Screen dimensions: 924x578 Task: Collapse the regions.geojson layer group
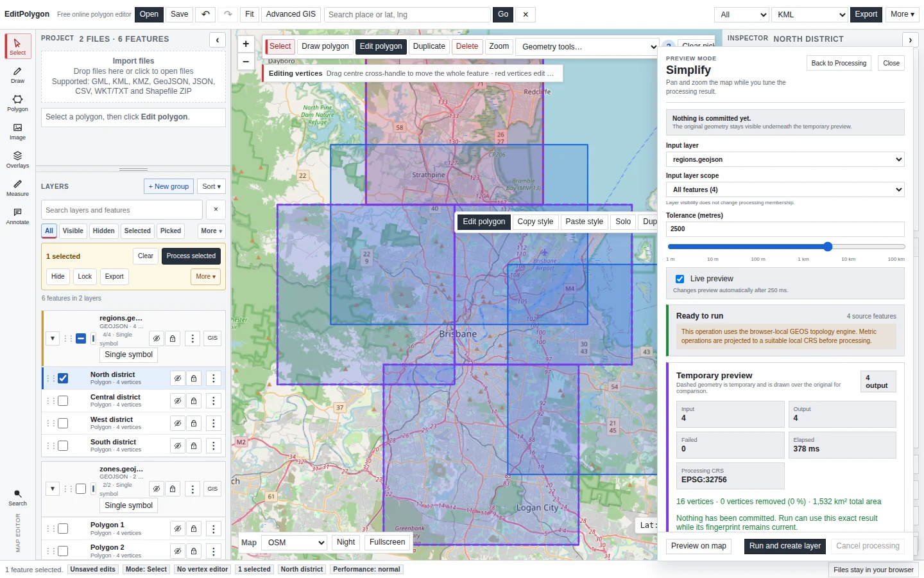coord(53,338)
